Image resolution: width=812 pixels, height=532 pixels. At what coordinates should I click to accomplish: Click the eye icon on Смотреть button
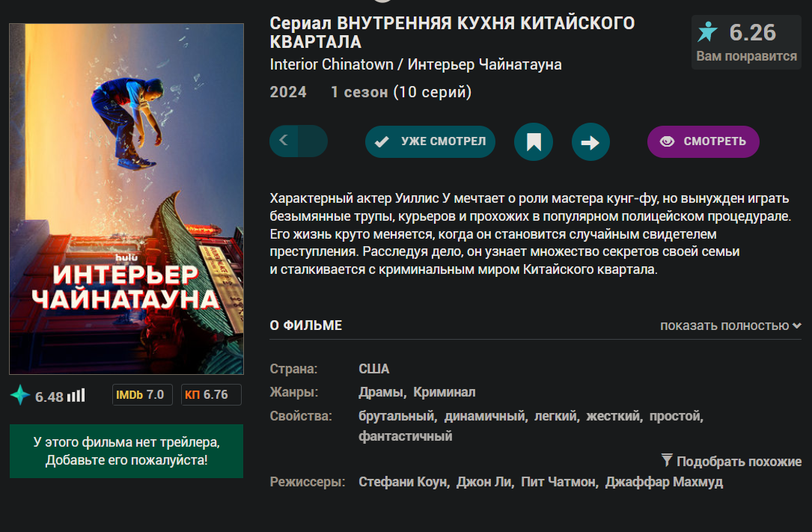coord(667,141)
